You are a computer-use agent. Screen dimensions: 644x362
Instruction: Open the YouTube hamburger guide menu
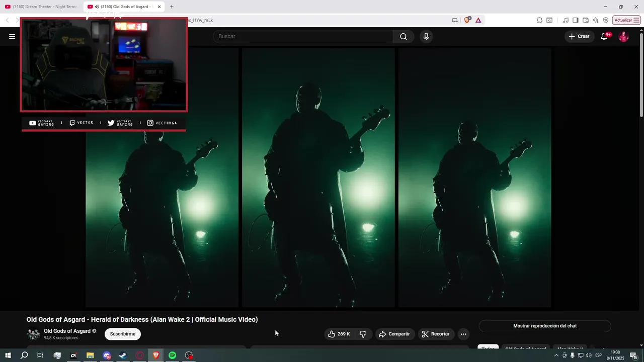tap(12, 36)
